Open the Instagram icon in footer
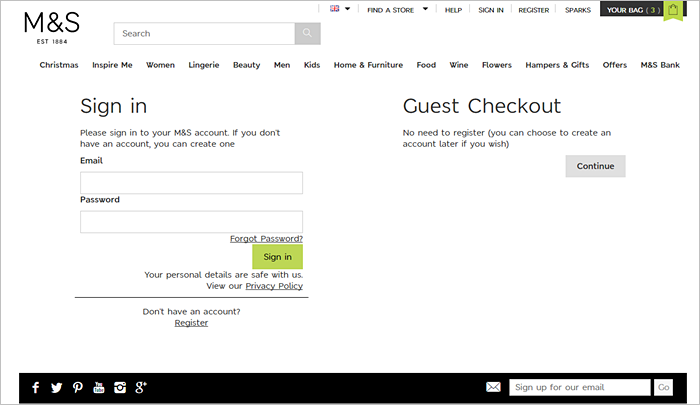Viewport: 700px width, 405px height. tap(120, 388)
